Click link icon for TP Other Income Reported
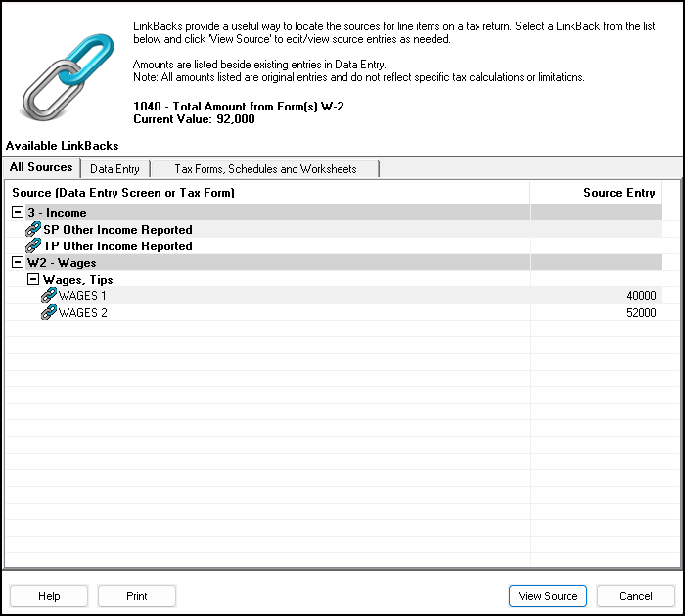The image size is (685, 616). [x=32, y=246]
